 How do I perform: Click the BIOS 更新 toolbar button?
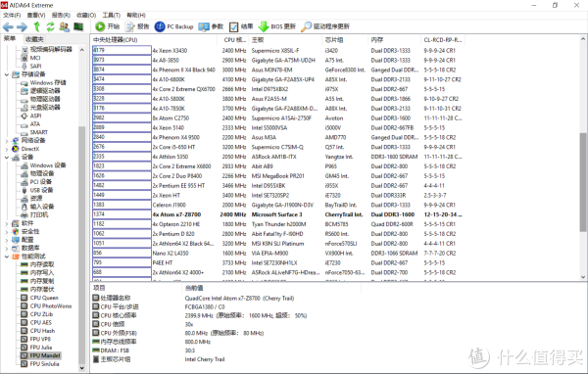click(277, 26)
